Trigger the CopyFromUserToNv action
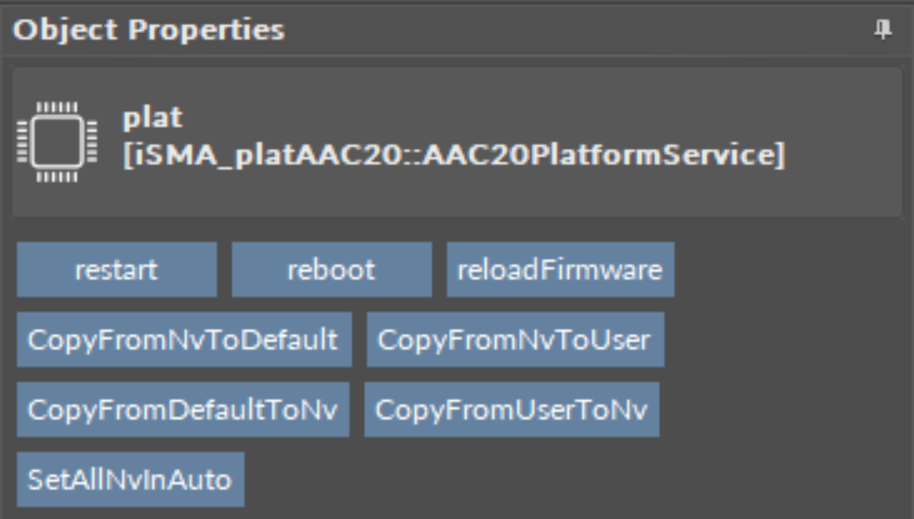This screenshot has width=914, height=519. [x=511, y=410]
